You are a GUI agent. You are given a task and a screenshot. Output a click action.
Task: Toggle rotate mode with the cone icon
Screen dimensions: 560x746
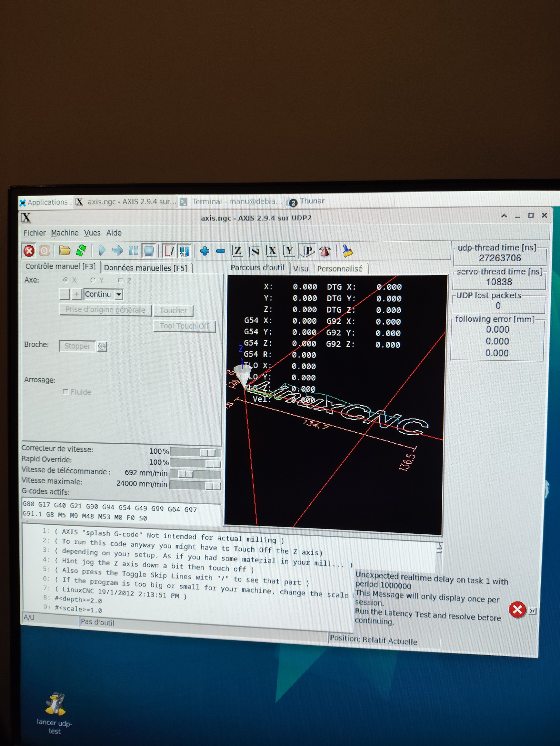325,251
